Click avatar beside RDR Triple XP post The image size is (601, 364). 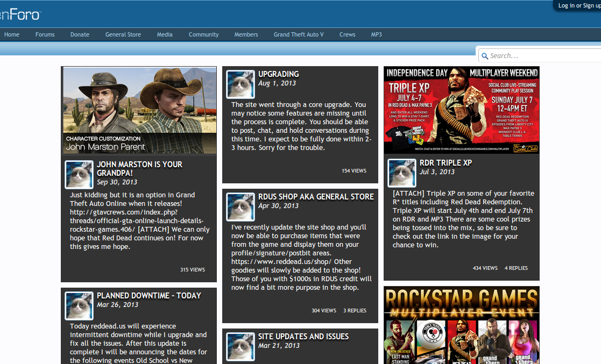click(402, 173)
